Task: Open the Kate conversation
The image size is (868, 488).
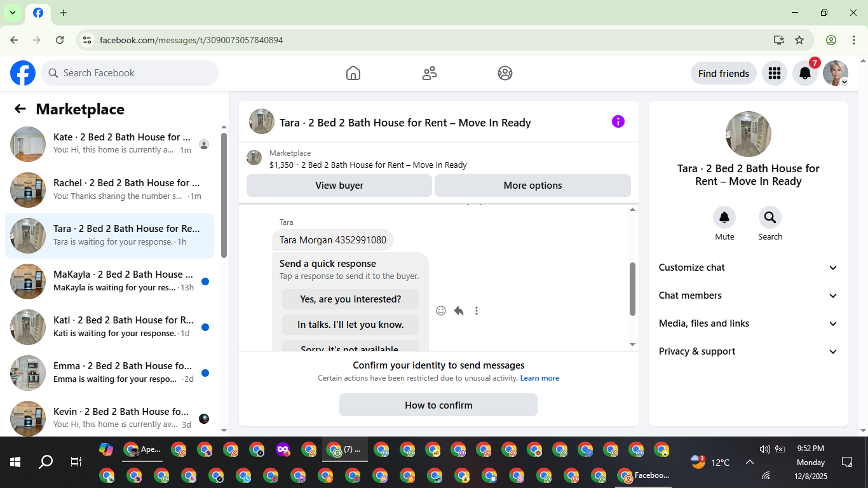Action: [x=109, y=144]
